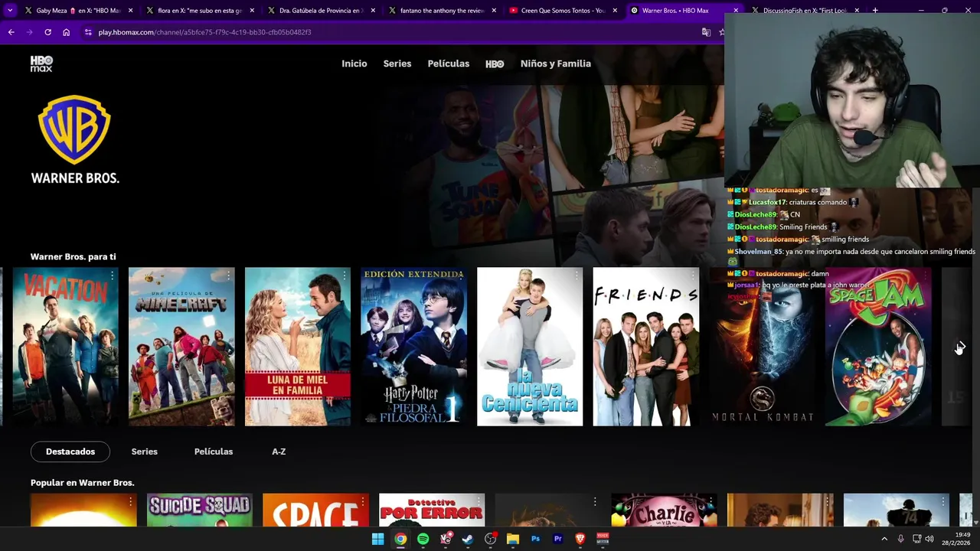Open options menu on Harry Potter poster

[x=461, y=275]
